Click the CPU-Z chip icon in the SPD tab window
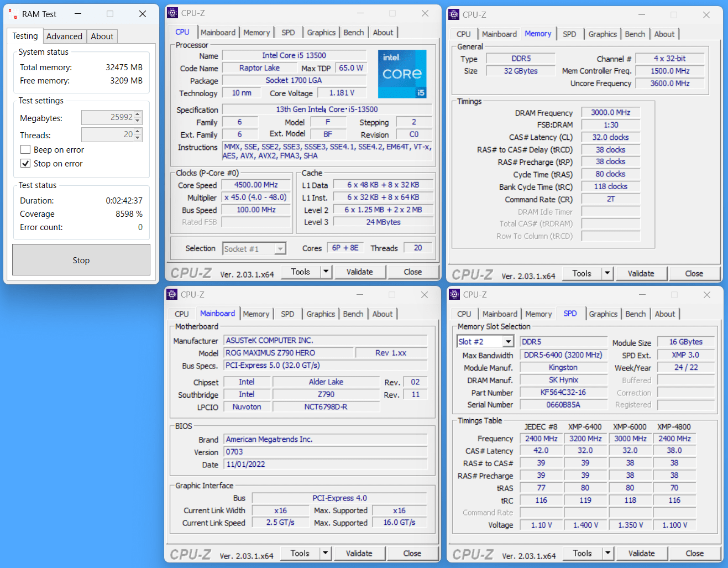Image resolution: width=728 pixels, height=568 pixels. point(454,294)
